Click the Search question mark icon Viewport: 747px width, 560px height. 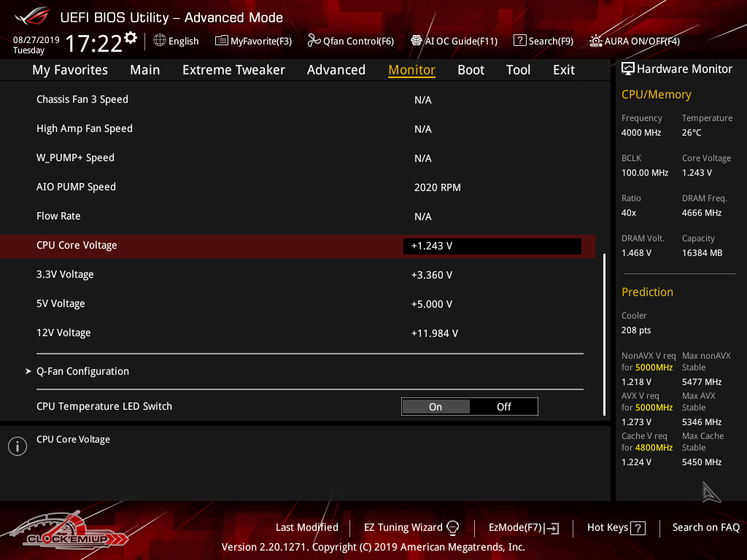[x=519, y=41]
